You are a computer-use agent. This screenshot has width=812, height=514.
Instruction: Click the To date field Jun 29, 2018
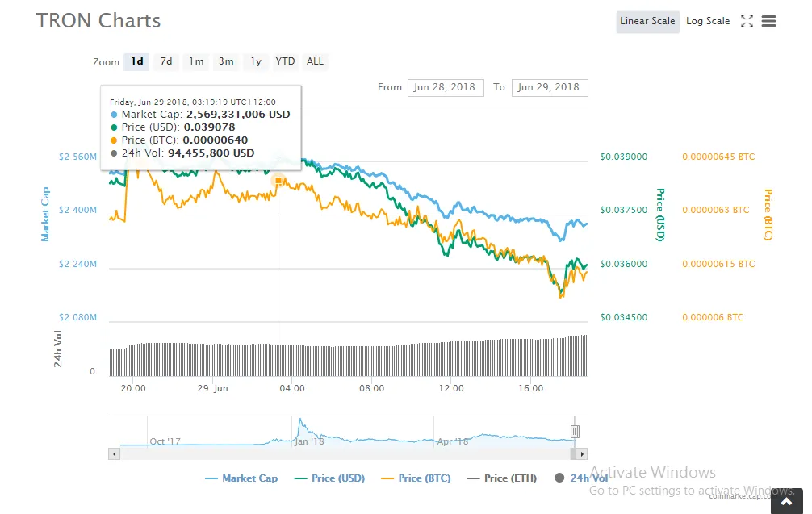(550, 87)
